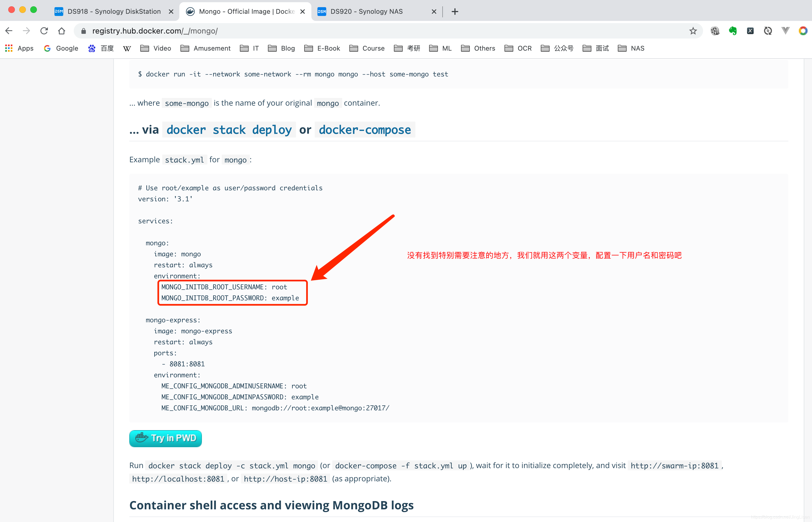Switch to DS918 Synology DiskStation tab

[x=114, y=12]
